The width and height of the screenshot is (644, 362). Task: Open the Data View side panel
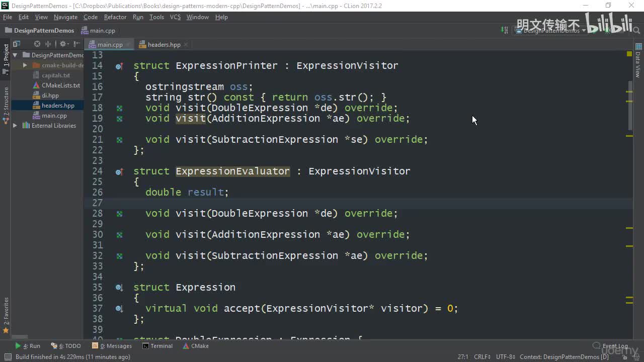point(638,60)
